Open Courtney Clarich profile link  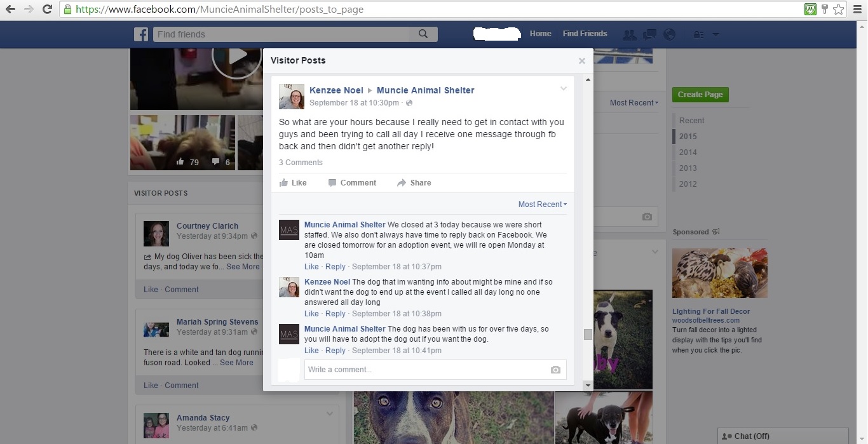click(207, 226)
